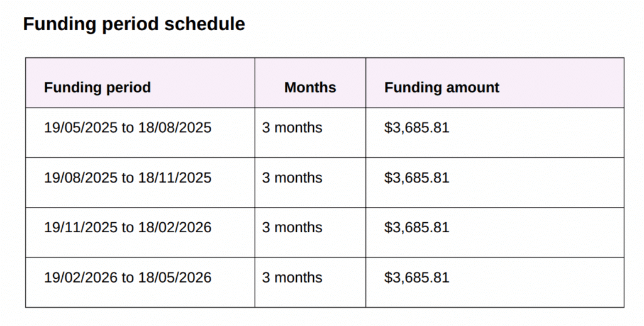Viewport: 644px width, 326px height.
Task: Click the 'Funding period schedule' heading
Action: (134, 24)
